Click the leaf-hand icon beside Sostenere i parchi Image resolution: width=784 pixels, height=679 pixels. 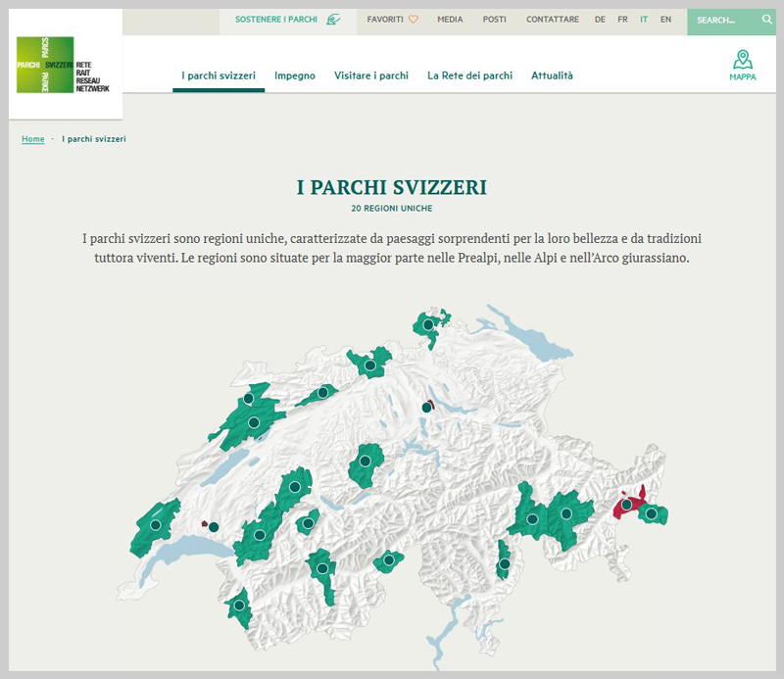[334, 19]
